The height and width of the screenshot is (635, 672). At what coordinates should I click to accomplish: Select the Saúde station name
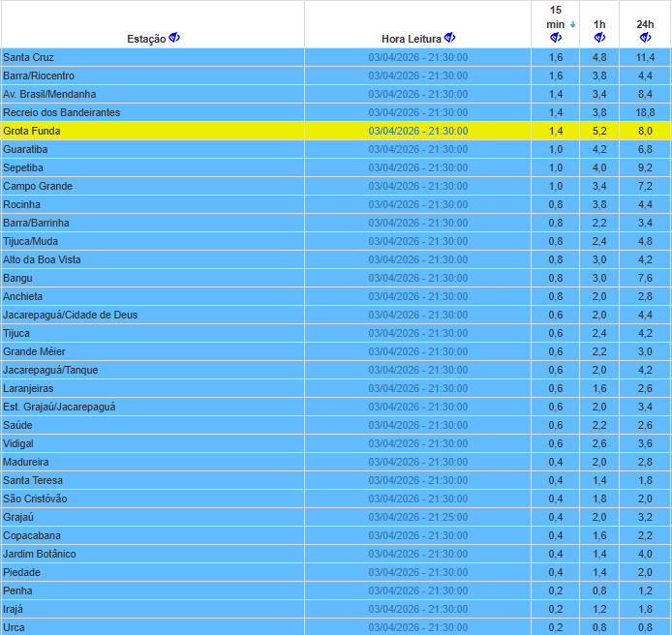(17, 426)
